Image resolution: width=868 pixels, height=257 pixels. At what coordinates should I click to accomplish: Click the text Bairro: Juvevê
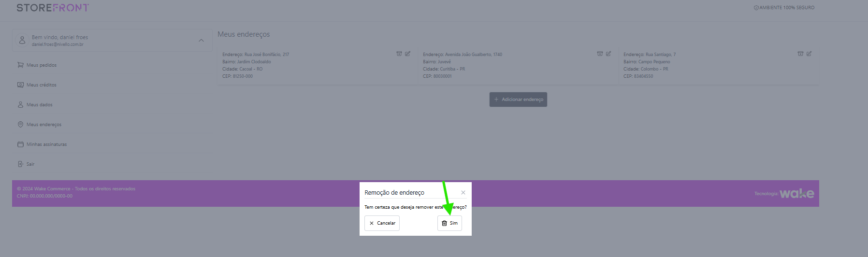point(437,62)
